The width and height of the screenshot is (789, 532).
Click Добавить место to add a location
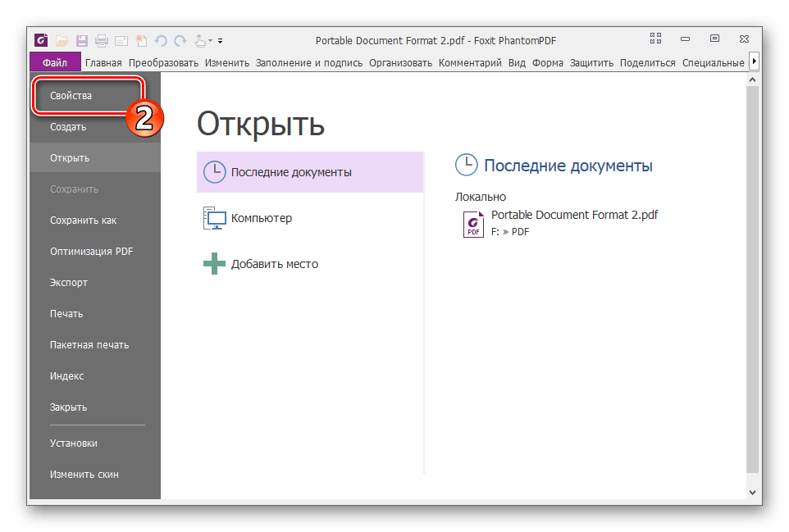click(274, 264)
